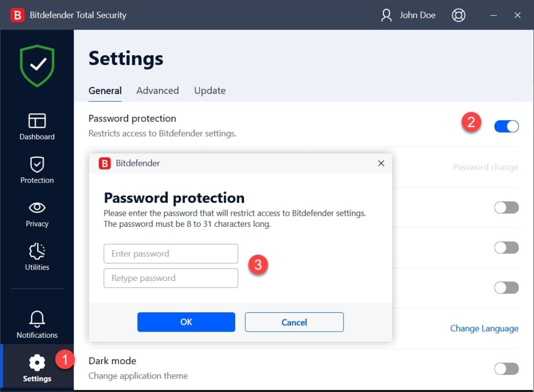The width and height of the screenshot is (534, 392).
Task: Turn on the topmost disabled toggle
Action: click(506, 207)
